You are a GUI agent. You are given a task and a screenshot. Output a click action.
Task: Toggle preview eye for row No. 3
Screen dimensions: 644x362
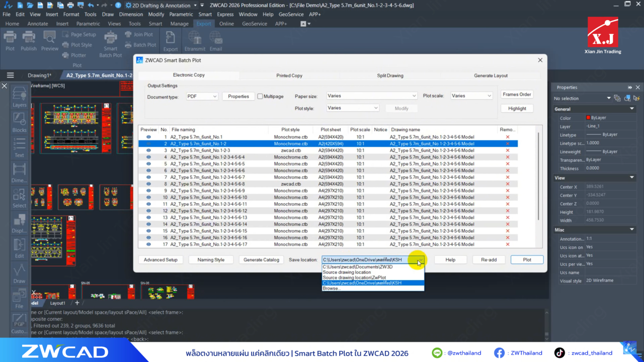[148, 150]
